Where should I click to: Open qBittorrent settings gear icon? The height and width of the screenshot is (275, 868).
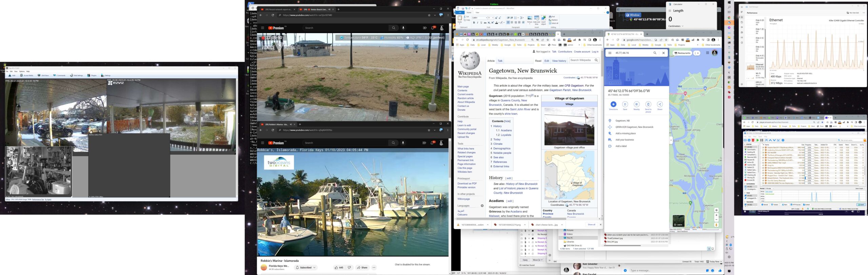(783, 140)
